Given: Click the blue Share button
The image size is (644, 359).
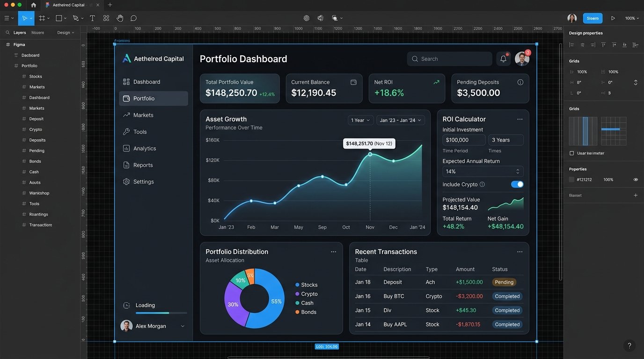Looking at the screenshot, I should click(x=593, y=18).
